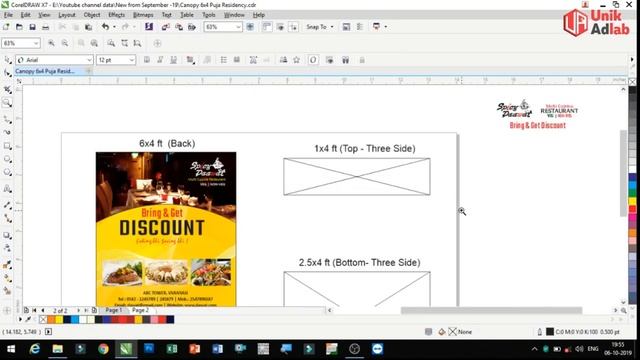Pick the yellow swatch in the right color palette
640x360 pixels.
pyautogui.click(x=632, y=201)
